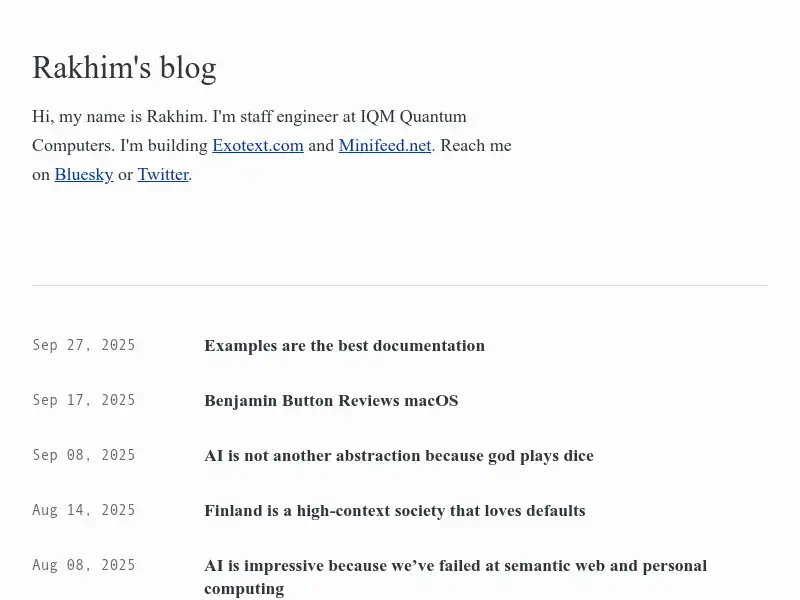This screenshot has width=800, height=600.
Task: Click the Sep 08, 2025 date label
Action: pyautogui.click(x=84, y=455)
